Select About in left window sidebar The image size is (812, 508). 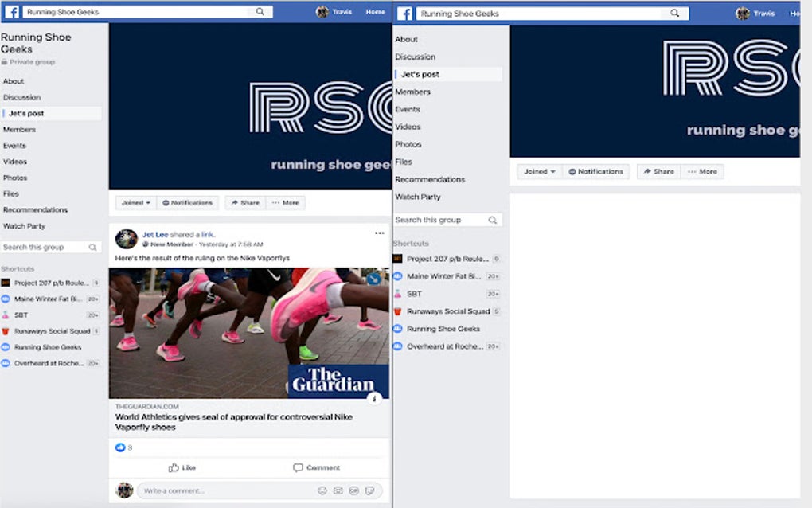point(14,81)
